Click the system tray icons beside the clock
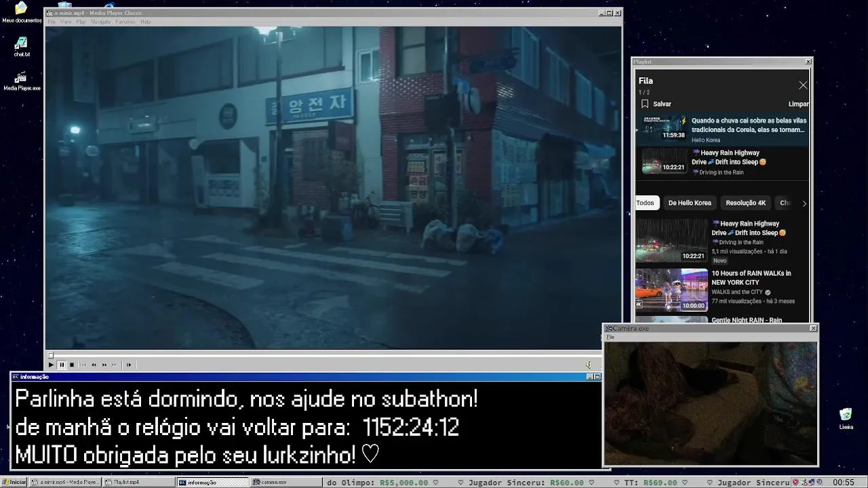This screenshot has height=488, width=868. pos(809,483)
